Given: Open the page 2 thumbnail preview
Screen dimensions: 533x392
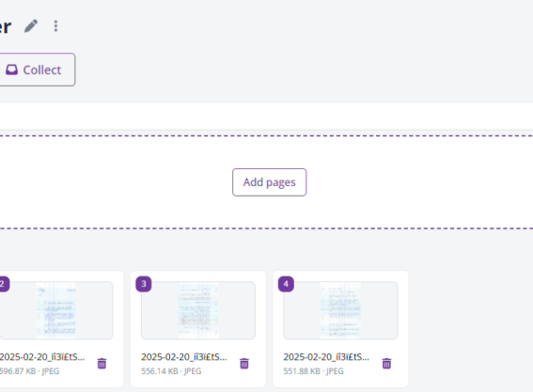Looking at the screenshot, I should pos(56,310).
